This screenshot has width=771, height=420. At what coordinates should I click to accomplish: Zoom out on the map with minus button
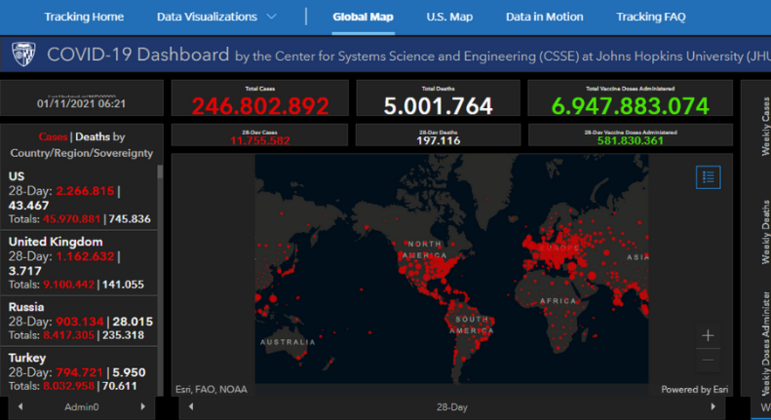[x=708, y=360]
